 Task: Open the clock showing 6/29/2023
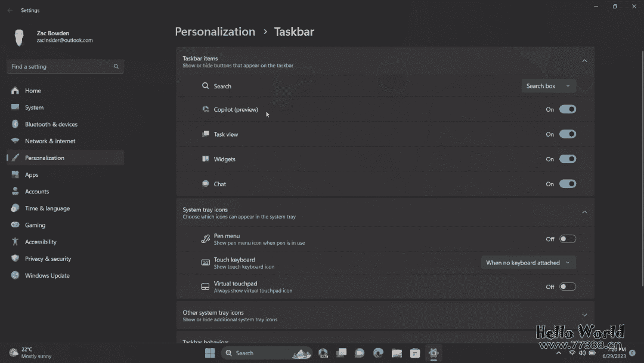pos(614,353)
